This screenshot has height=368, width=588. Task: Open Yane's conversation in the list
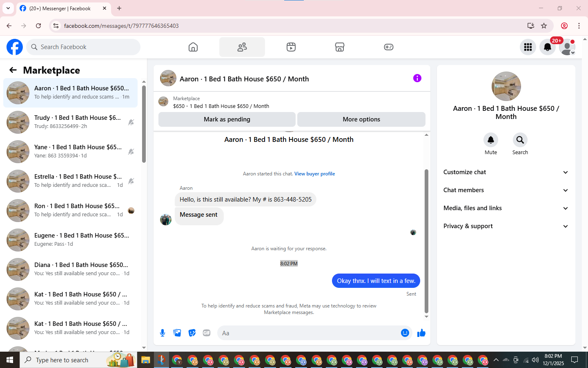(x=71, y=152)
